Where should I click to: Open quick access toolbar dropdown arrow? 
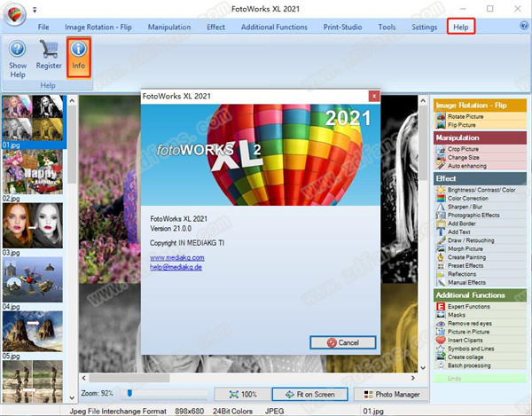click(35, 10)
